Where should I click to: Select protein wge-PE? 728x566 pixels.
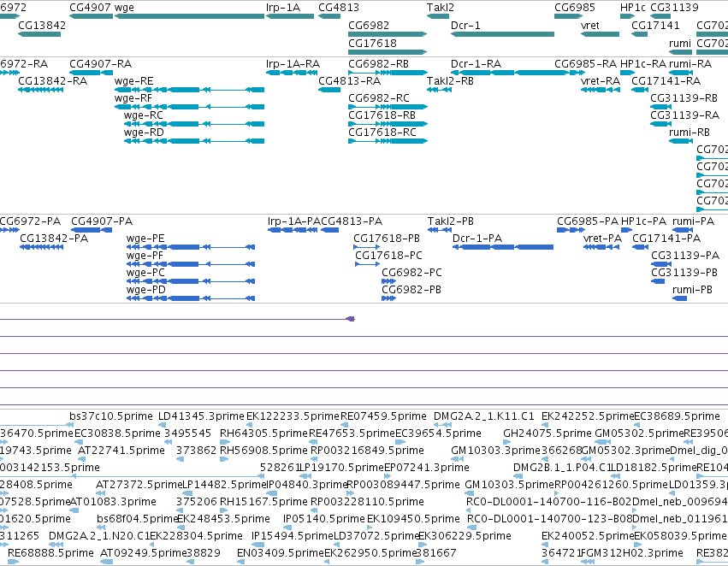[x=191, y=247]
